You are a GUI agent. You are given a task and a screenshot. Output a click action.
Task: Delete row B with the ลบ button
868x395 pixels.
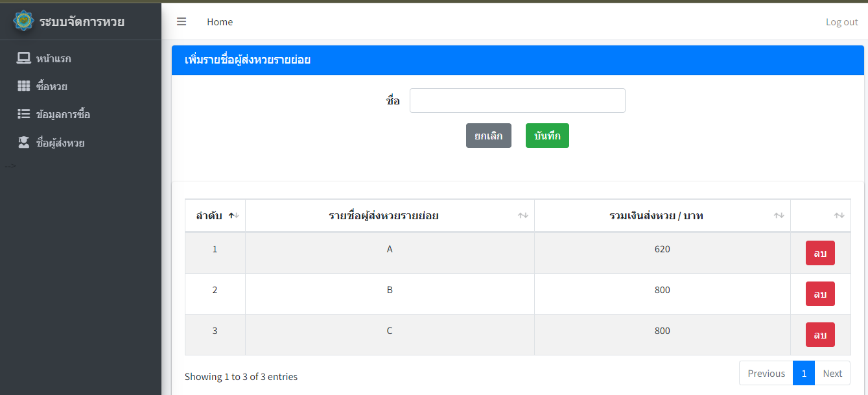(820, 294)
